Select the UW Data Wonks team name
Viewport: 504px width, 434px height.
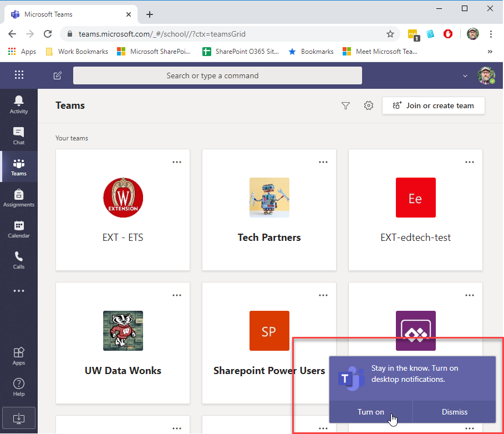pos(123,371)
